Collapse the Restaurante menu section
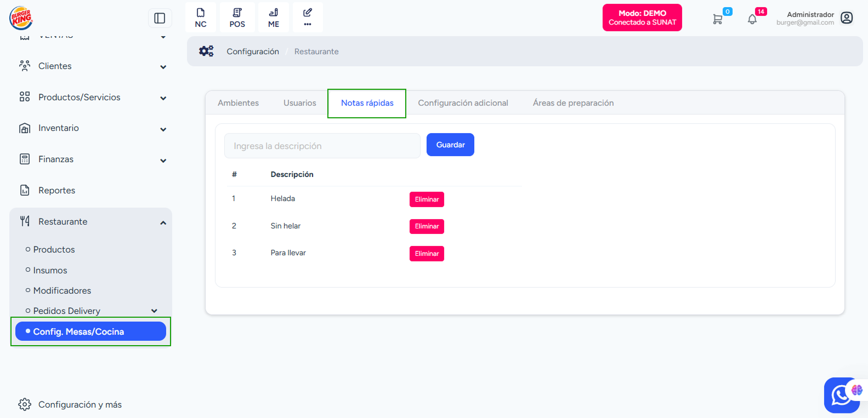 click(x=163, y=222)
